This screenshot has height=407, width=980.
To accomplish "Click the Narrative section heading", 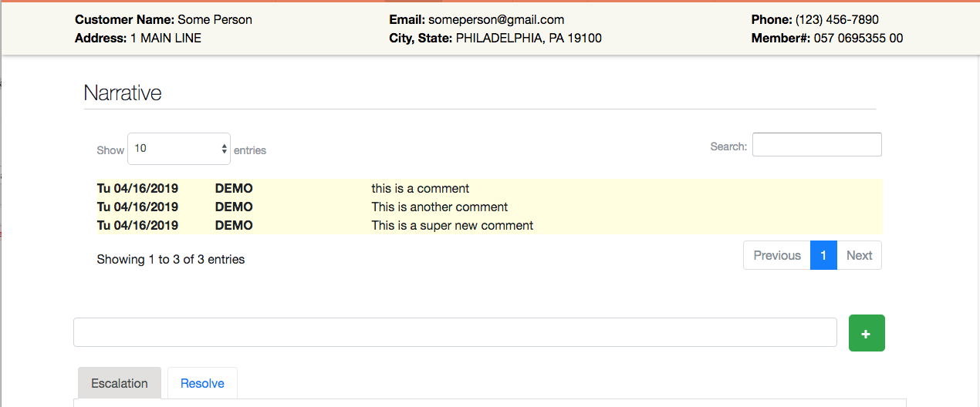I will click(x=123, y=93).
